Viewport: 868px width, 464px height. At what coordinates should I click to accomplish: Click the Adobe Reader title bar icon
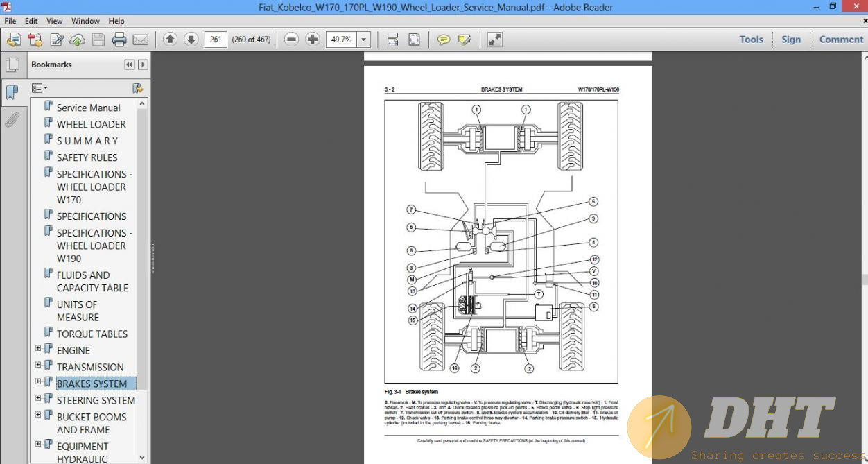pyautogui.click(x=7, y=6)
